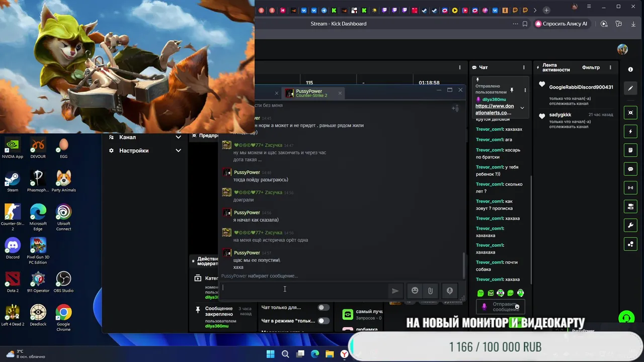Click Фильтр in activity feed
644x362 pixels.
pyautogui.click(x=591, y=67)
